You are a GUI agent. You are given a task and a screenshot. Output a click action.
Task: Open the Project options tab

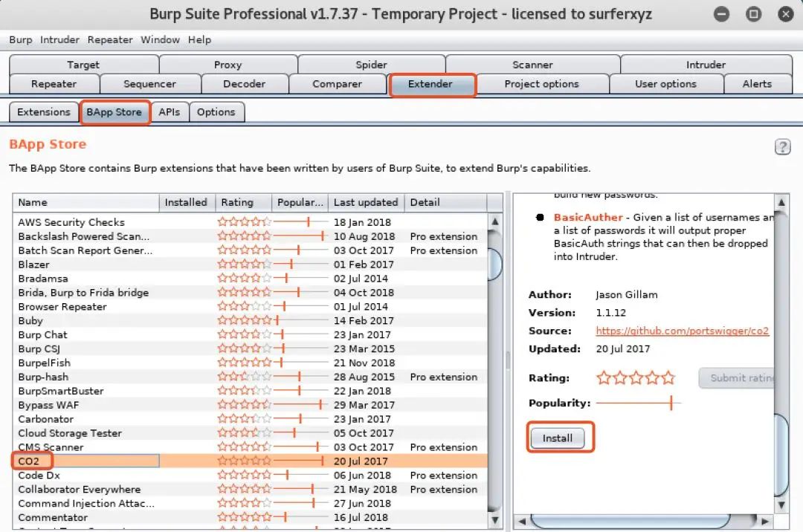click(542, 84)
